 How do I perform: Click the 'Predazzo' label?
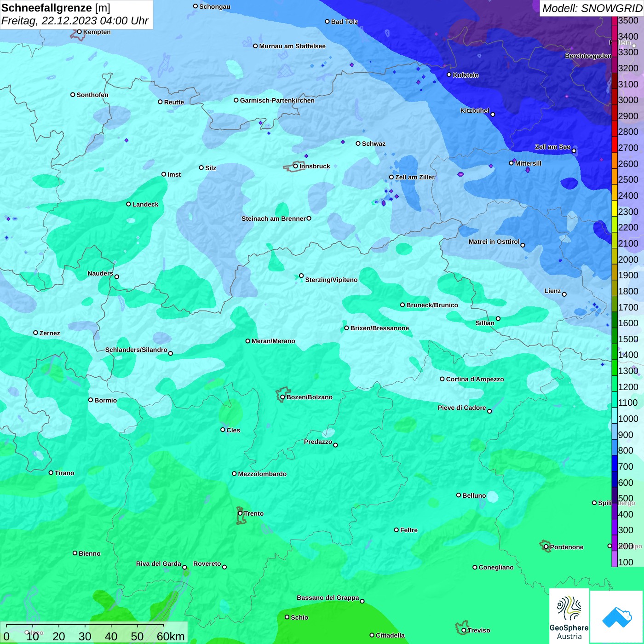[318, 442]
